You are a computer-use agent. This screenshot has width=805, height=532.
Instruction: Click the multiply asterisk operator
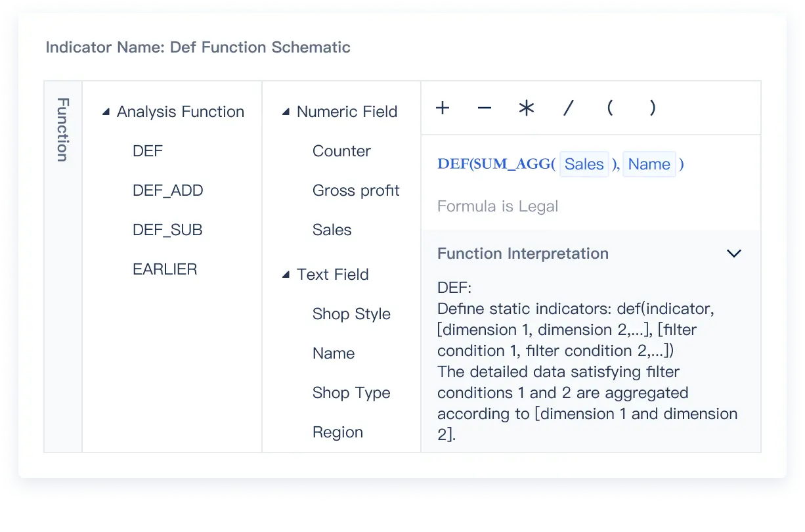tap(527, 108)
